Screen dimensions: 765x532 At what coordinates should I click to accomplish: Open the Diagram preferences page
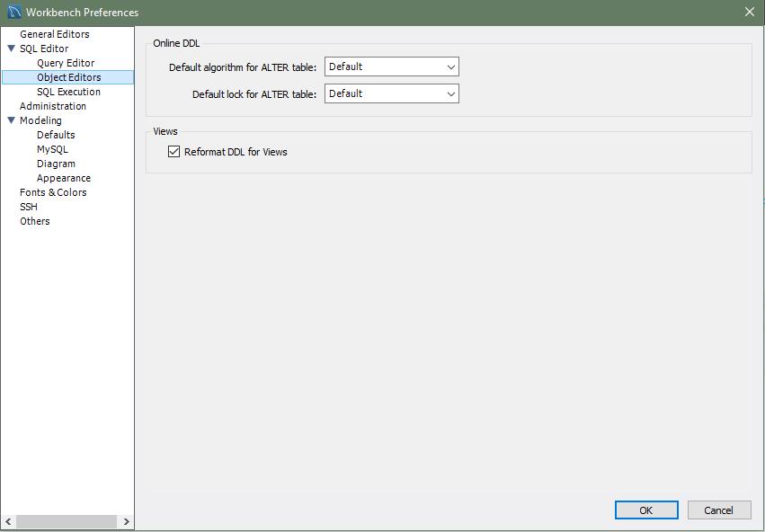click(x=56, y=164)
